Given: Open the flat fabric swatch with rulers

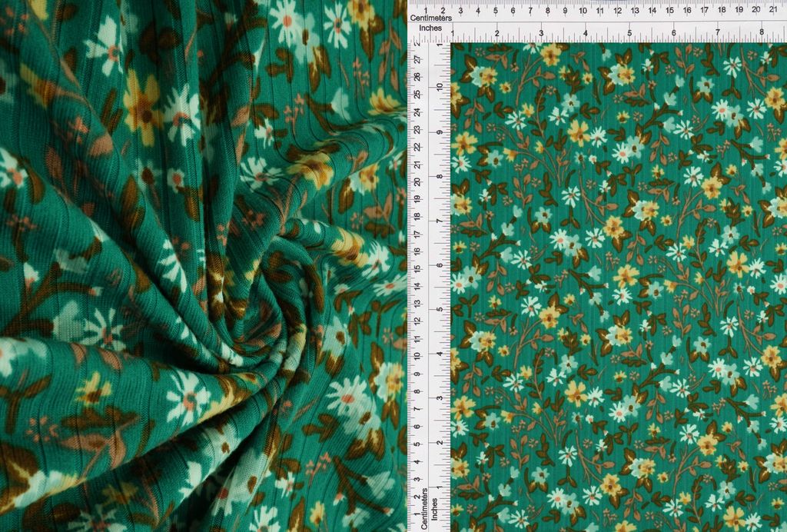Looking at the screenshot, I should pyautogui.click(x=597, y=266).
